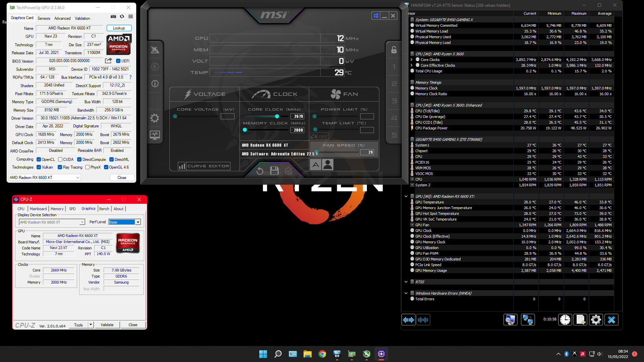Expand Core Clocks row in HWiNFO
Viewport: 644px width, 362px height.
(x=412, y=60)
